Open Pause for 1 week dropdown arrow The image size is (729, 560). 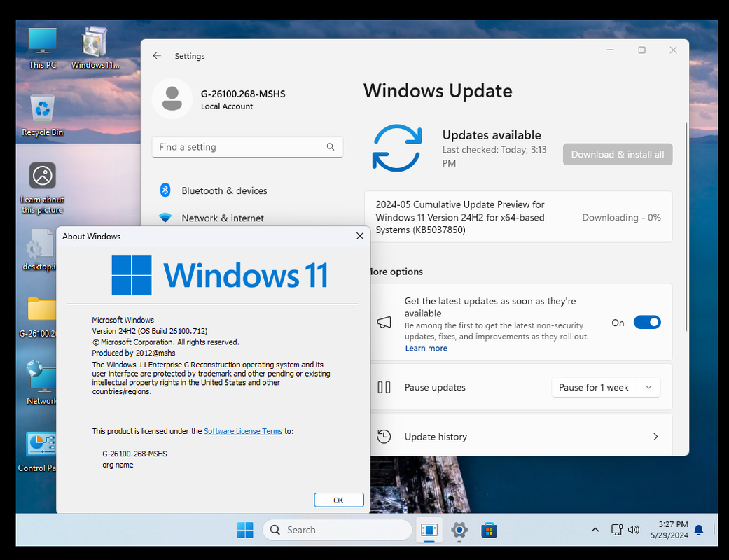pos(648,387)
